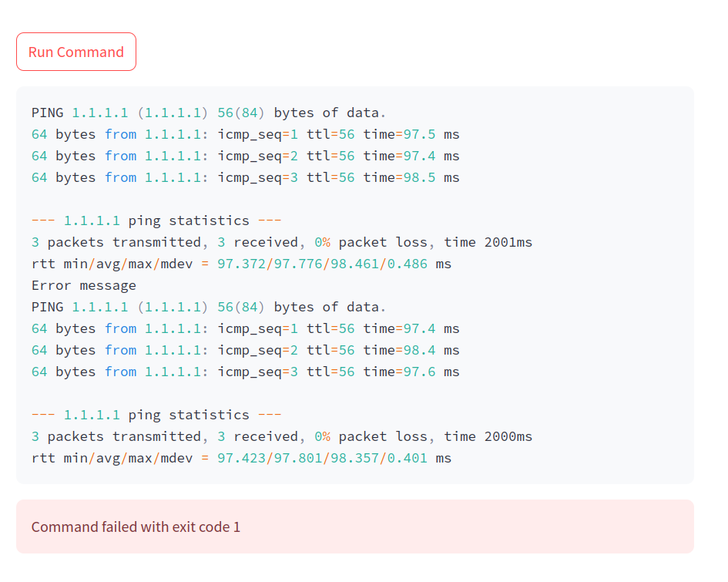Select the output line with time=98.5 ms

click(x=245, y=177)
